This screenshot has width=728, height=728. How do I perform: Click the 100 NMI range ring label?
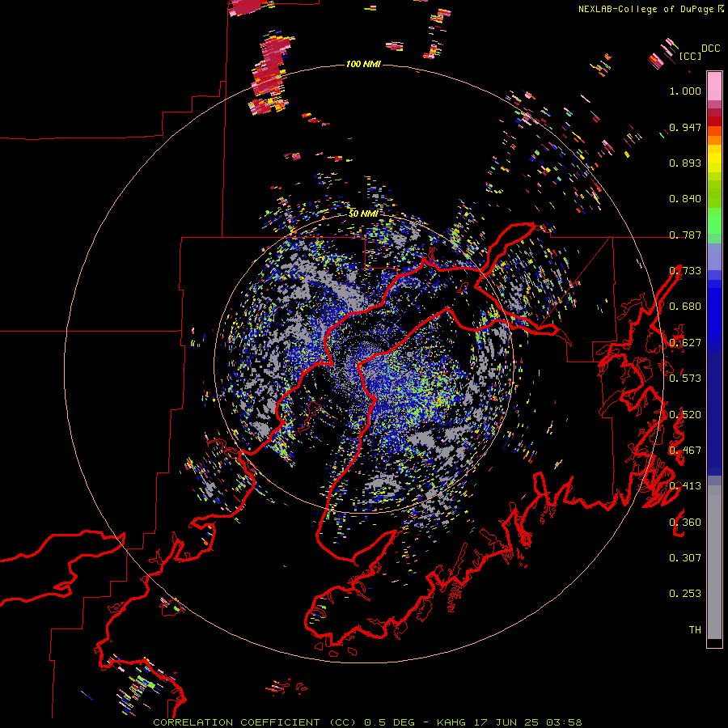(x=363, y=64)
